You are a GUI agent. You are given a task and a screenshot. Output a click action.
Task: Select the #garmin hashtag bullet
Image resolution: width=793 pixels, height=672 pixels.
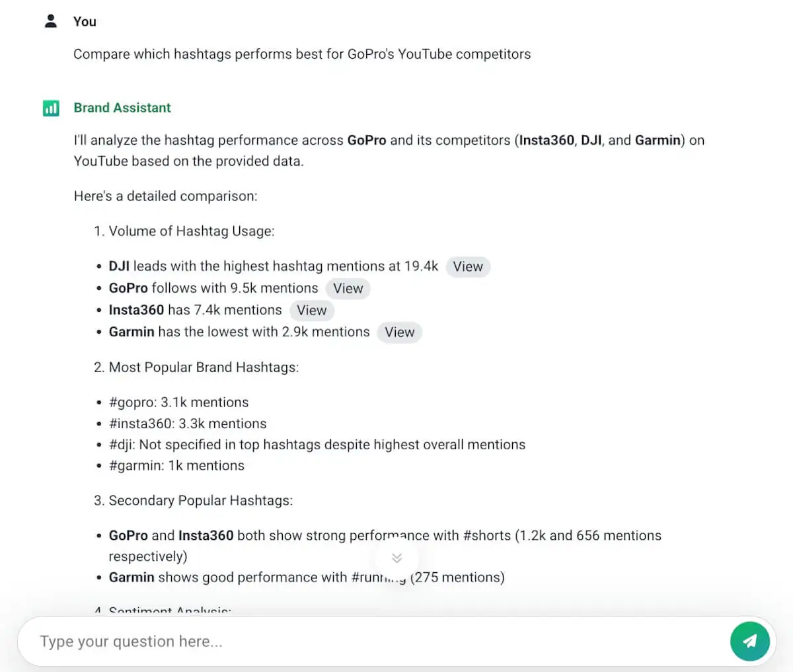point(176,465)
